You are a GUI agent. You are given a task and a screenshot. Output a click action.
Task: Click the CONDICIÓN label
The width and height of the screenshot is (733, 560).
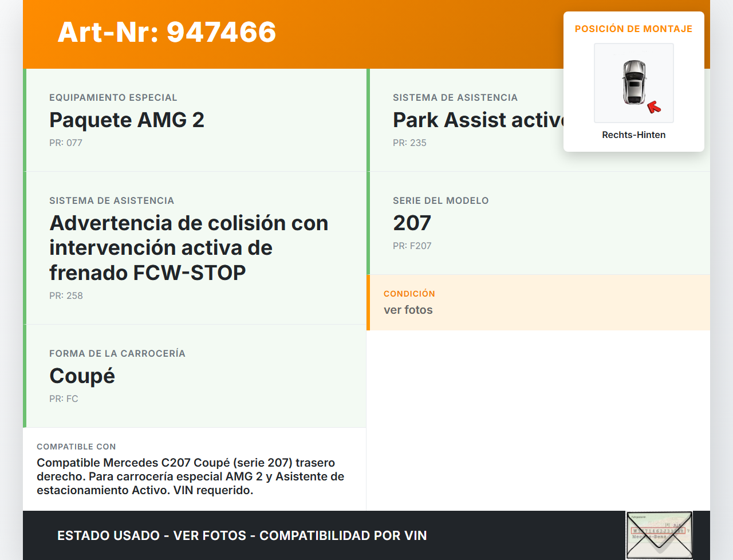(x=409, y=294)
